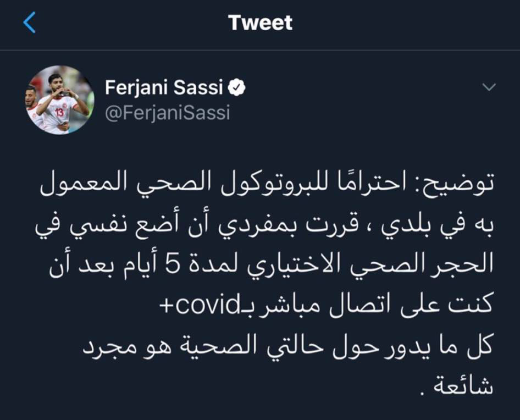Viewport: 520px width, 420px height.
Task: Open Ferjani Sassi's profile picture
Action: [x=60, y=100]
